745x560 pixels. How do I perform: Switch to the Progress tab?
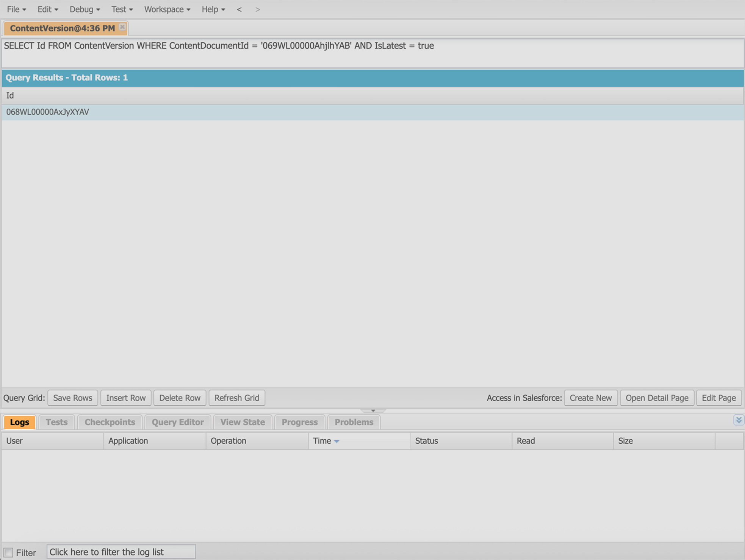(300, 422)
